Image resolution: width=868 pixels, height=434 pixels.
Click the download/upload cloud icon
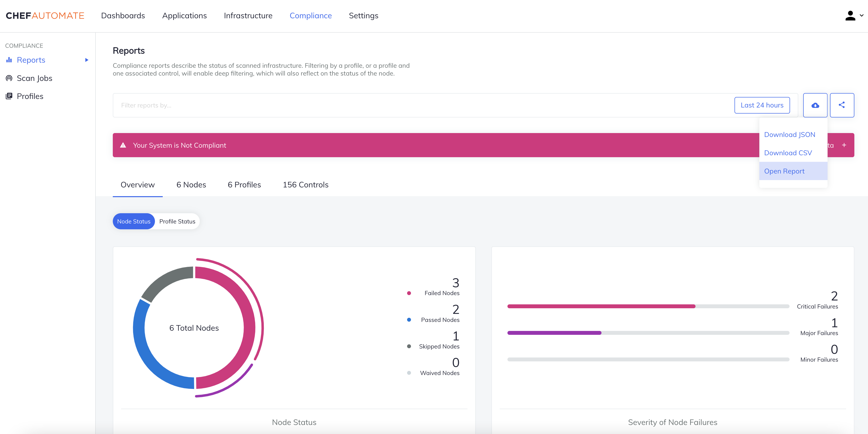(816, 105)
